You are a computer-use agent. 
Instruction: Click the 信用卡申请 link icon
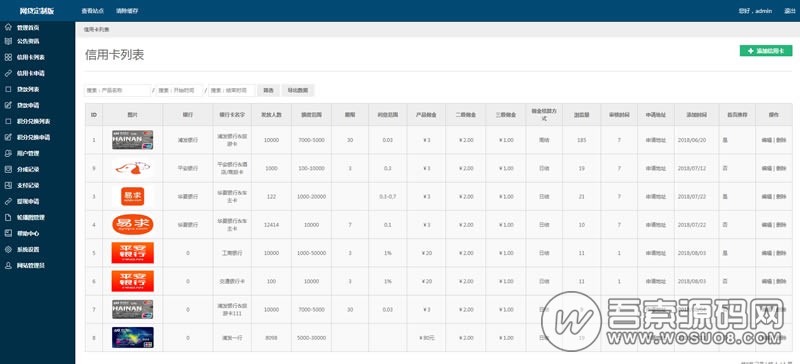pos(8,74)
